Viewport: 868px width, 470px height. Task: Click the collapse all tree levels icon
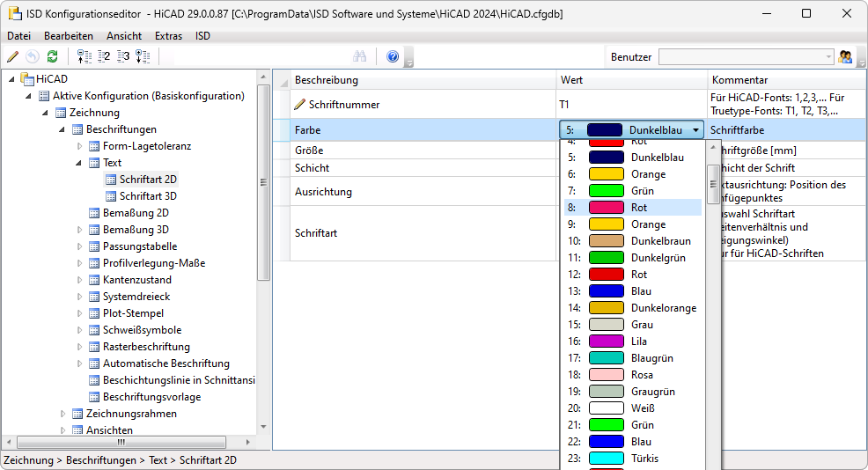(85, 56)
